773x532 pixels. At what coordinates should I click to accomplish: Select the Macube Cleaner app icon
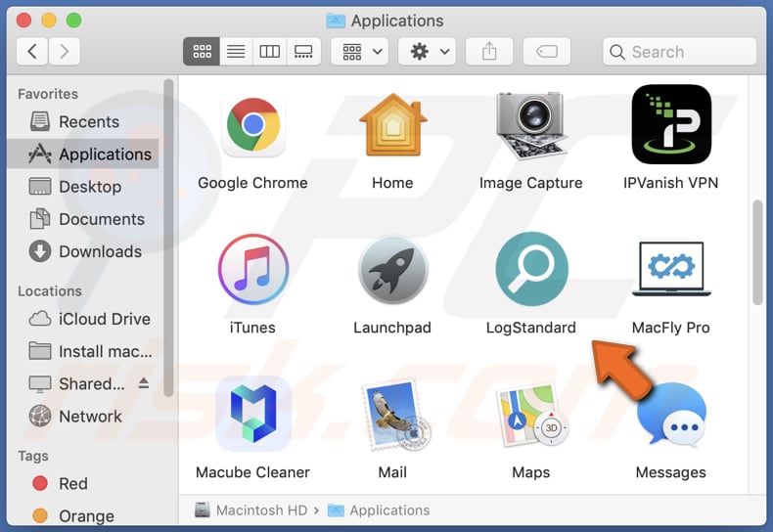click(x=252, y=414)
